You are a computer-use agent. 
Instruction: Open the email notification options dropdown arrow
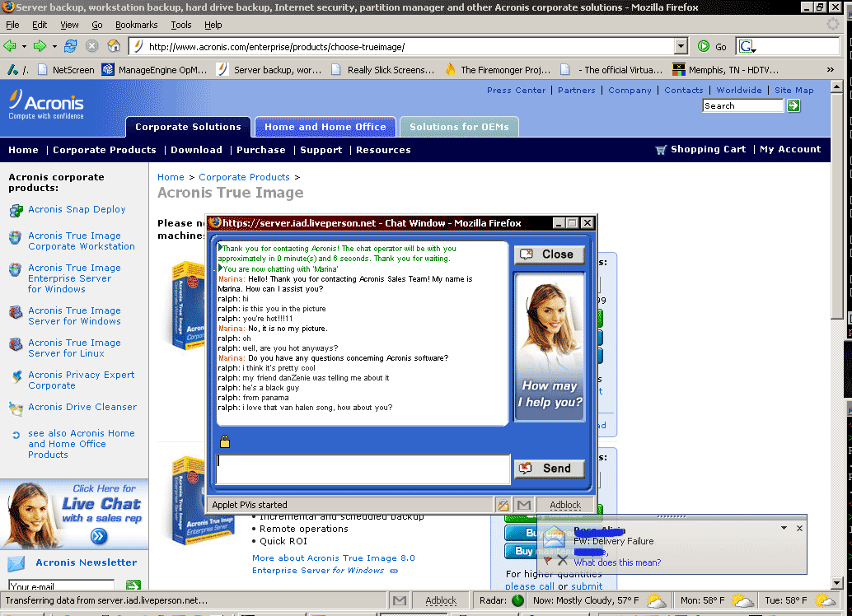tap(784, 528)
